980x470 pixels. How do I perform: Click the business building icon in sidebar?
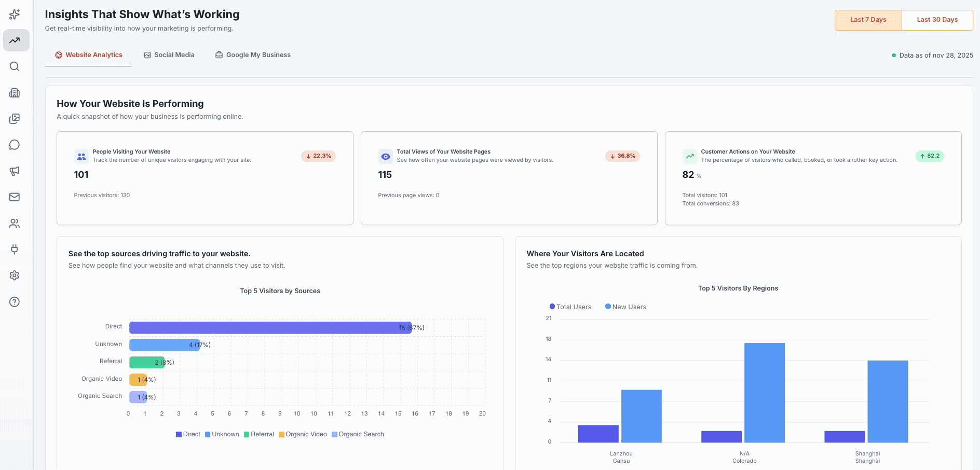(15, 92)
